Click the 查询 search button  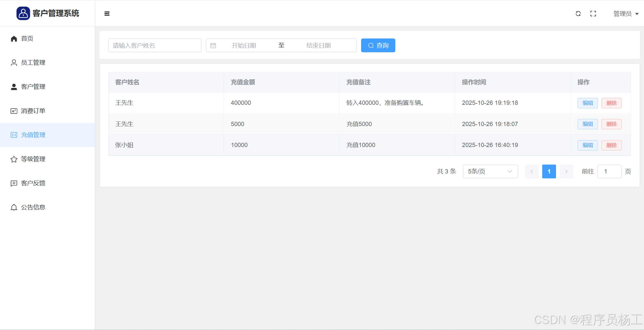[378, 45]
